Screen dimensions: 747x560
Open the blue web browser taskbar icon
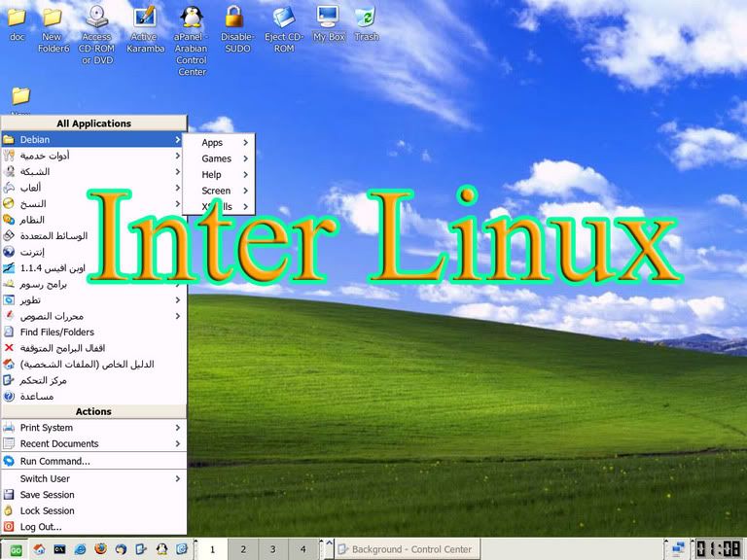tap(80, 549)
